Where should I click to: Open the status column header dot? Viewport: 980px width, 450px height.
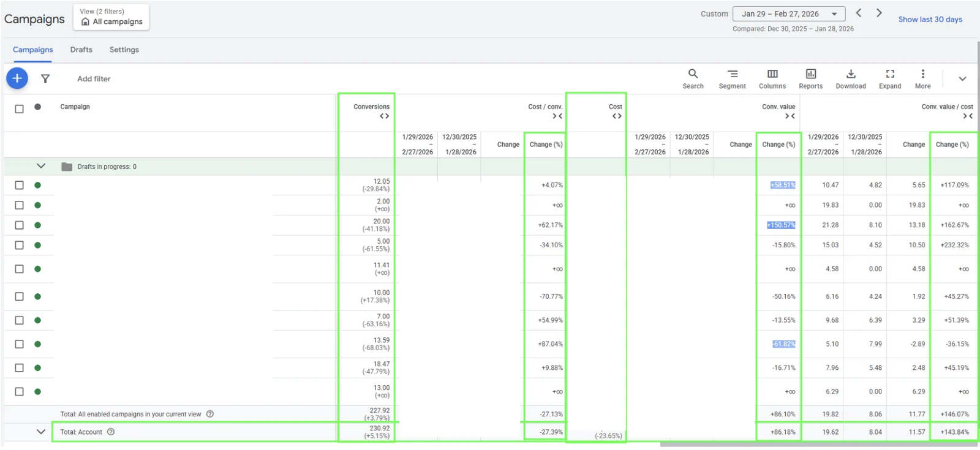coord(38,107)
